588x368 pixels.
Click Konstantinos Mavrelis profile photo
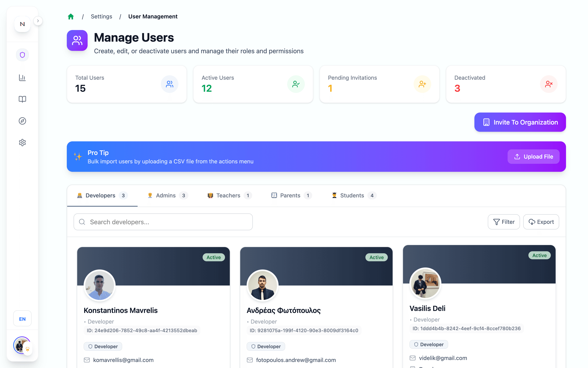[x=99, y=286]
